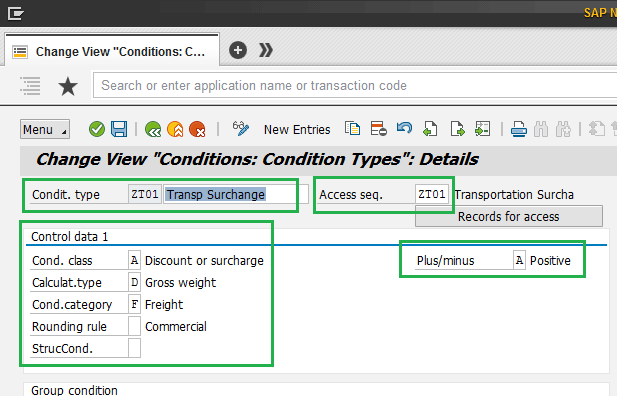Open Records for access
This screenshot has width=617, height=396.
508,217
